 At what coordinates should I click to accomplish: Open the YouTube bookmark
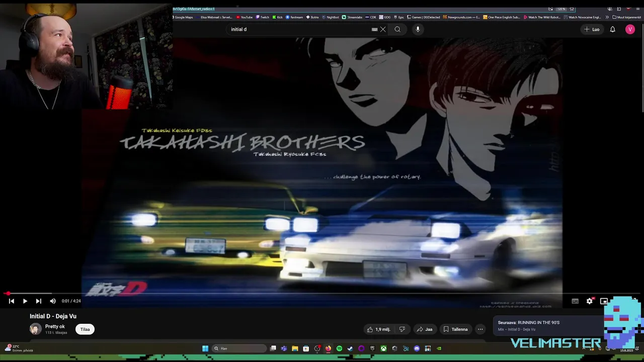(x=245, y=17)
